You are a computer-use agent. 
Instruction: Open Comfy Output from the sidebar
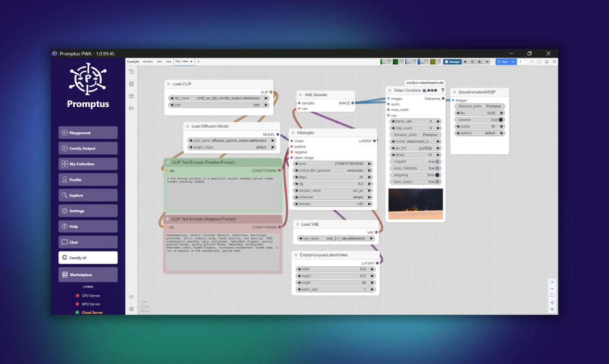point(88,148)
